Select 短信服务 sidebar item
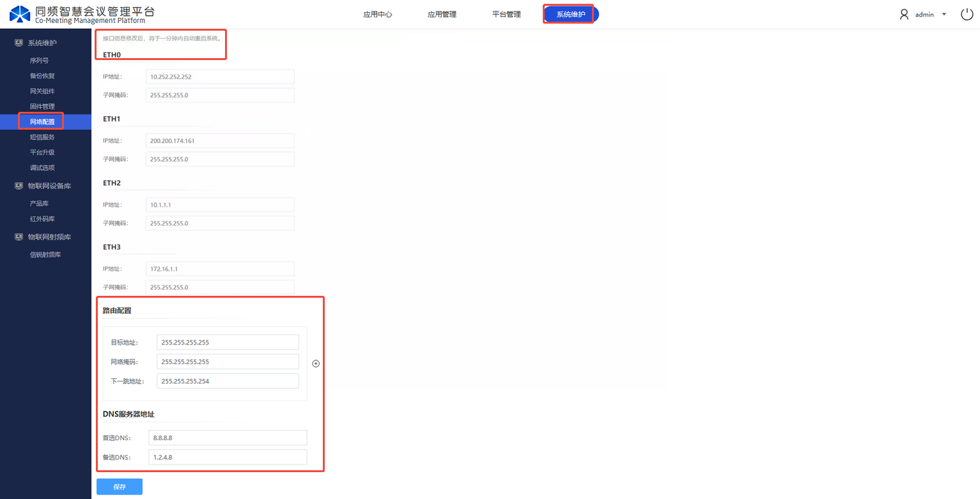The height and width of the screenshot is (499, 980). (x=42, y=137)
